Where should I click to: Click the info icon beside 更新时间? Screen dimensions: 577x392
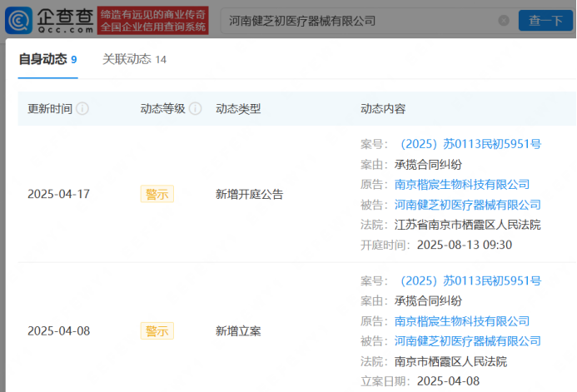coord(83,109)
